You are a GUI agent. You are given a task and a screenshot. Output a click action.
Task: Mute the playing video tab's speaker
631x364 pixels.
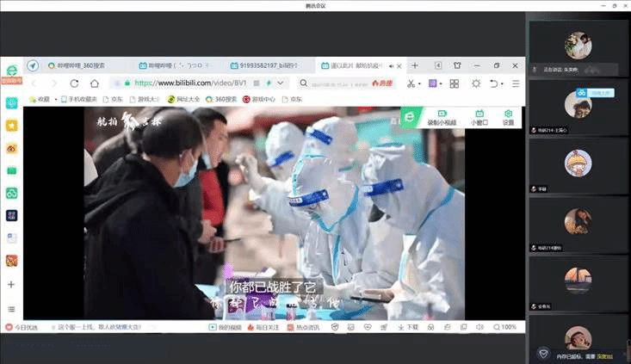pyautogui.click(x=392, y=65)
